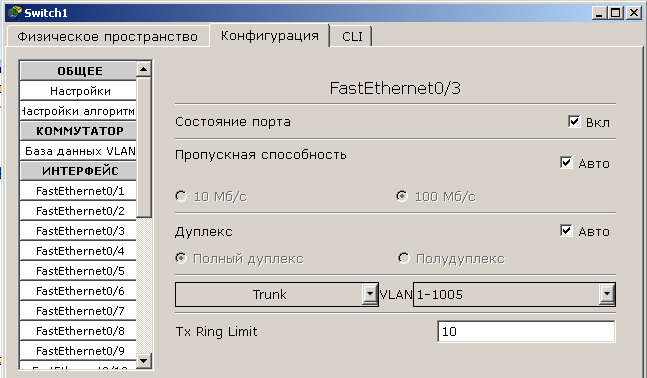Expand the VLAN 1-1005 dropdown
This screenshot has height=378, width=647.
coord(514,294)
